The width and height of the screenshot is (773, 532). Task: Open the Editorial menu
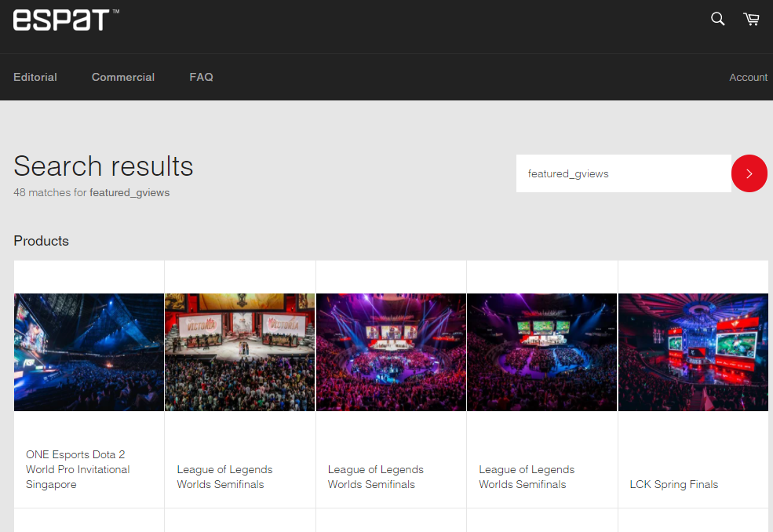point(35,77)
